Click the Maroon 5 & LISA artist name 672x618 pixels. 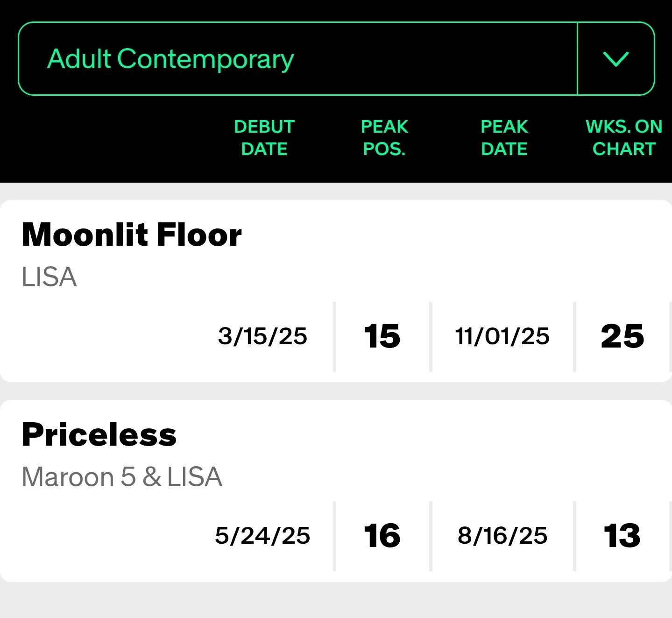pos(122,477)
